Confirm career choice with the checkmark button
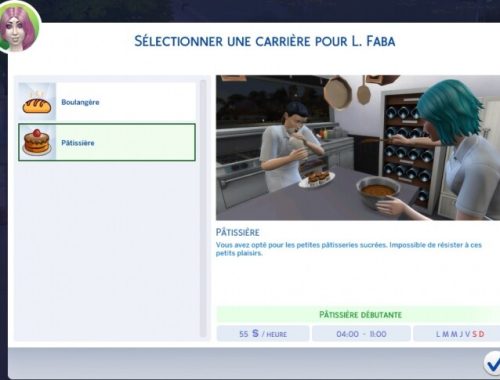 point(493,364)
